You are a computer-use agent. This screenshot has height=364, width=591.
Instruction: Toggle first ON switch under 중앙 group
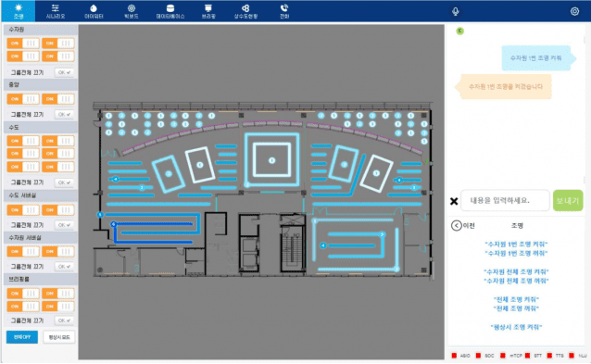point(23,99)
